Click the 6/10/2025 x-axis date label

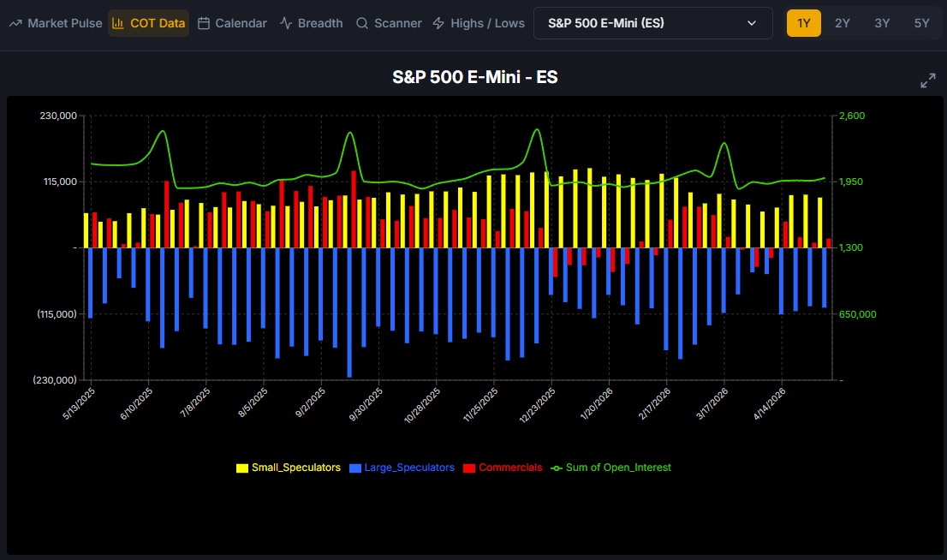pyautogui.click(x=136, y=403)
